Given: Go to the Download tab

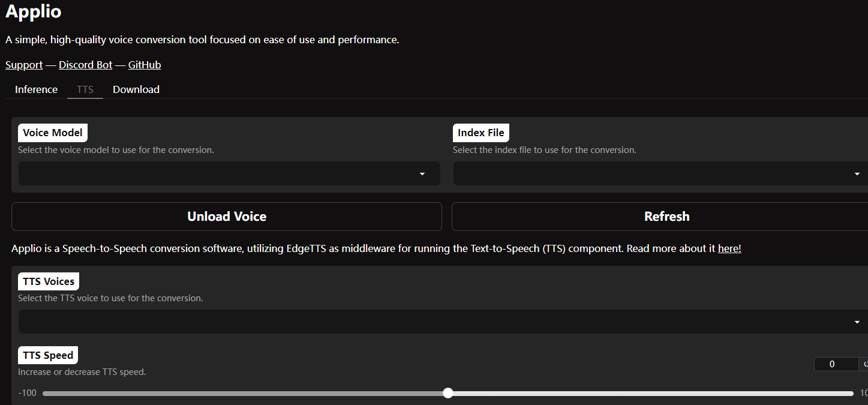Looking at the screenshot, I should pos(136,89).
